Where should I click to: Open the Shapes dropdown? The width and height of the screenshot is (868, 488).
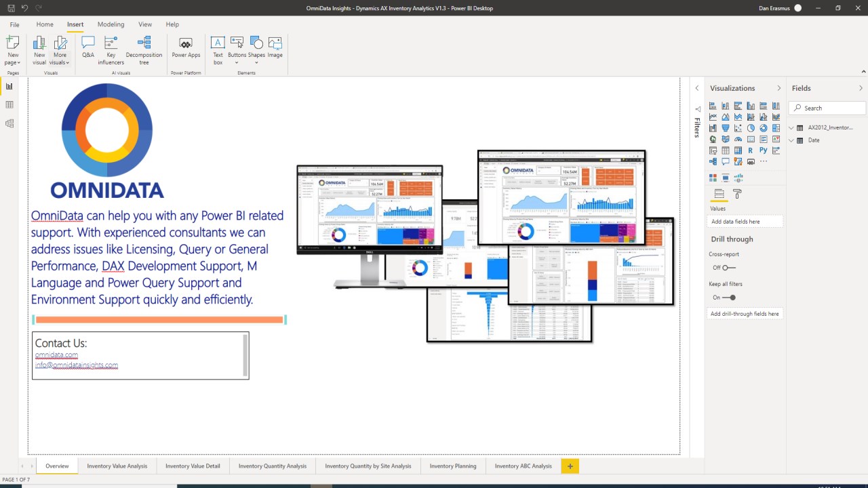256,51
